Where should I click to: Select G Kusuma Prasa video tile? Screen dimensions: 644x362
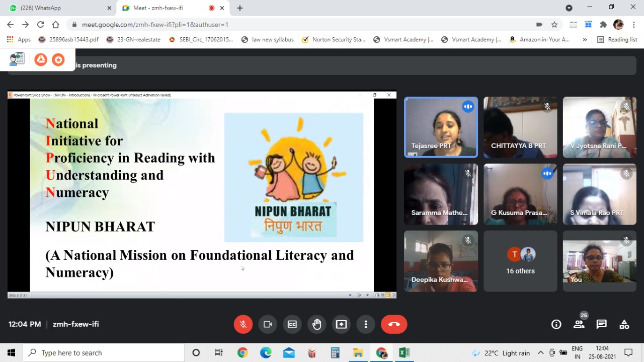pos(520,194)
